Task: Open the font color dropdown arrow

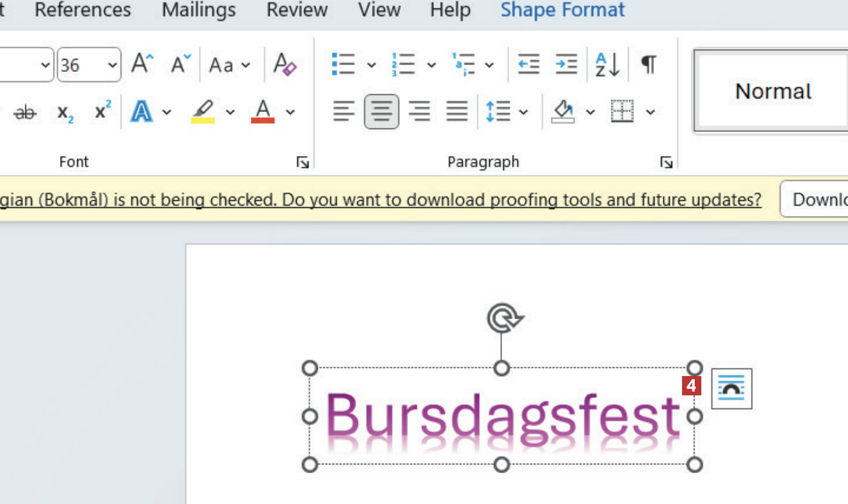Action: point(291,112)
